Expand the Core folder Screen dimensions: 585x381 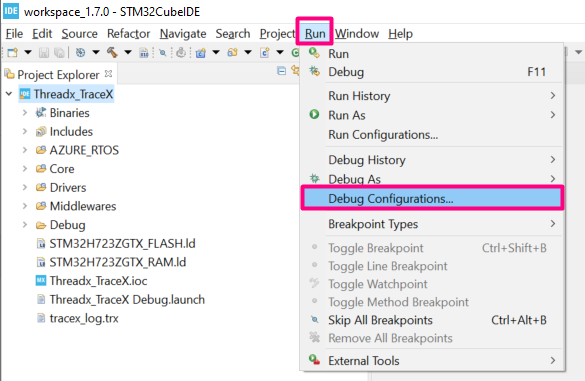[25, 169]
